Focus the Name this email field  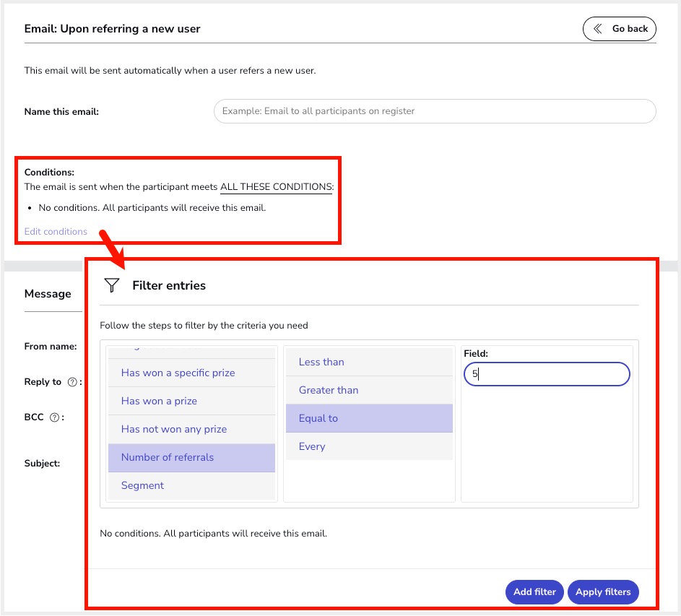click(435, 111)
